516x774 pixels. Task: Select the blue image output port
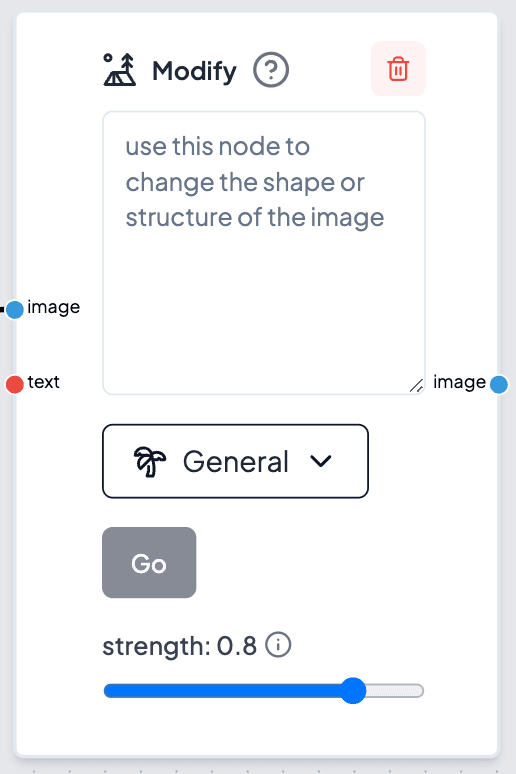(499, 385)
